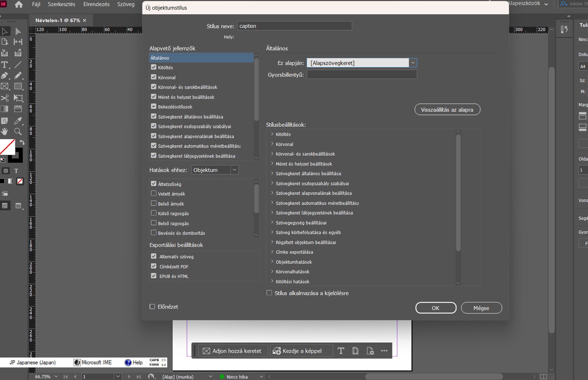Choose the Page tool

[x=5, y=42]
